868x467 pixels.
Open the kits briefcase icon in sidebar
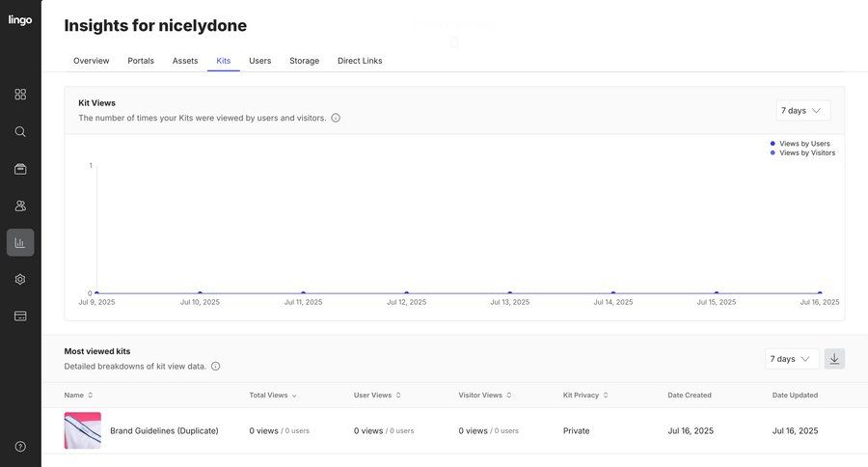[20, 169]
